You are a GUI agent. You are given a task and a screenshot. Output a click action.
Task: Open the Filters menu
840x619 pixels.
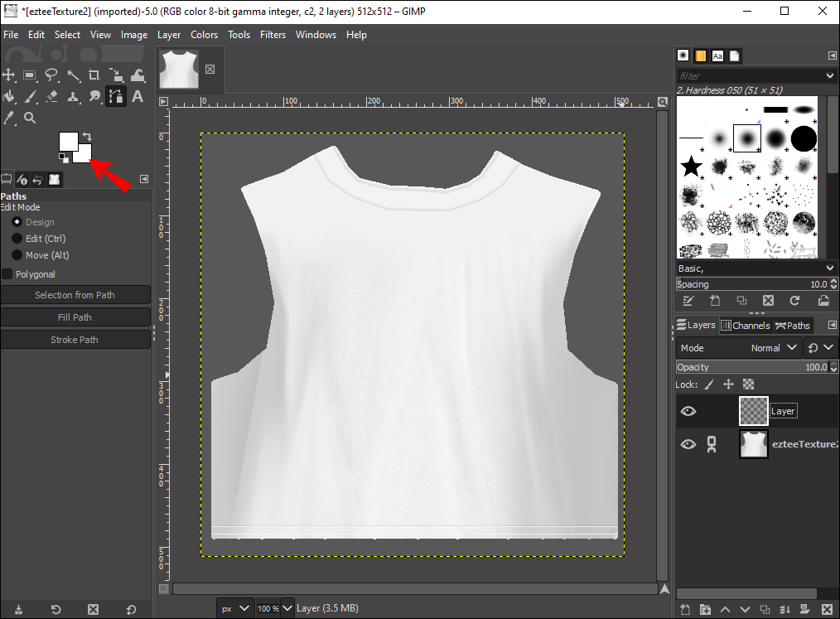click(x=273, y=35)
